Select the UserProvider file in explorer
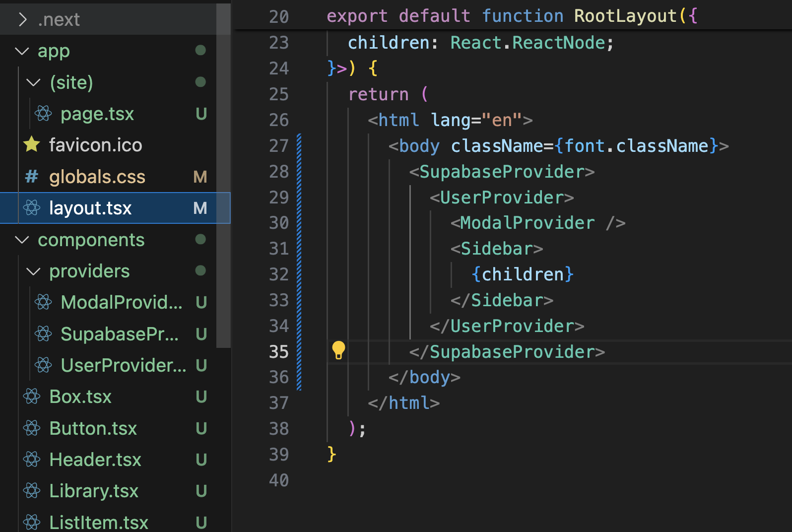792x532 pixels. [x=123, y=365]
